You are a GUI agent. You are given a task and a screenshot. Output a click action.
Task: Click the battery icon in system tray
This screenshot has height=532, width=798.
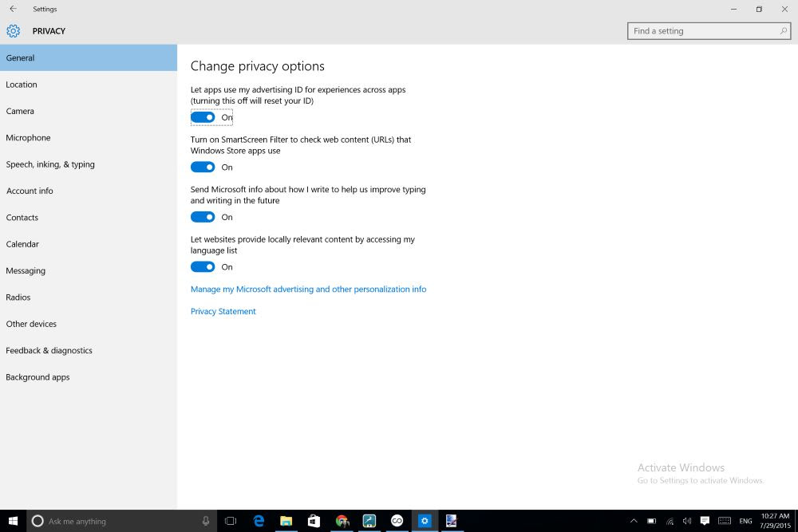click(651, 521)
